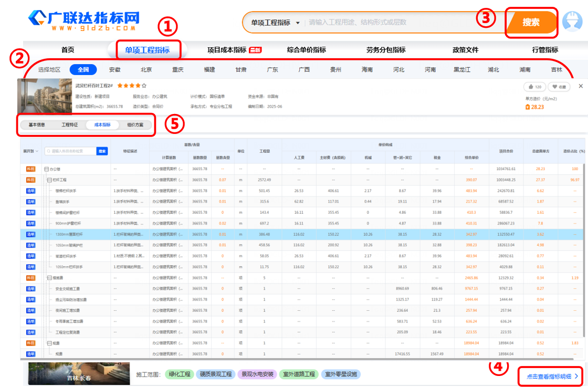This screenshot has height=387, width=588.
Task: Select the 安徽 region filter
Action: 115,70
